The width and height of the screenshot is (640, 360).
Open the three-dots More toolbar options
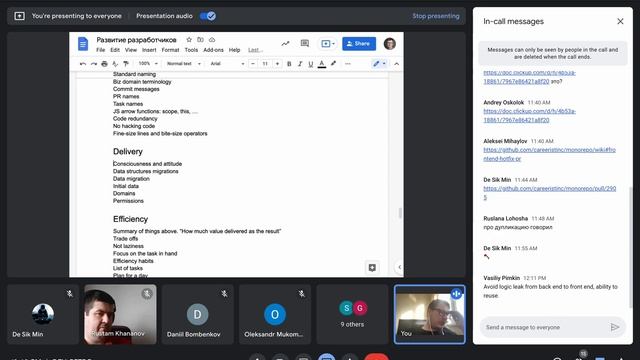348,64
